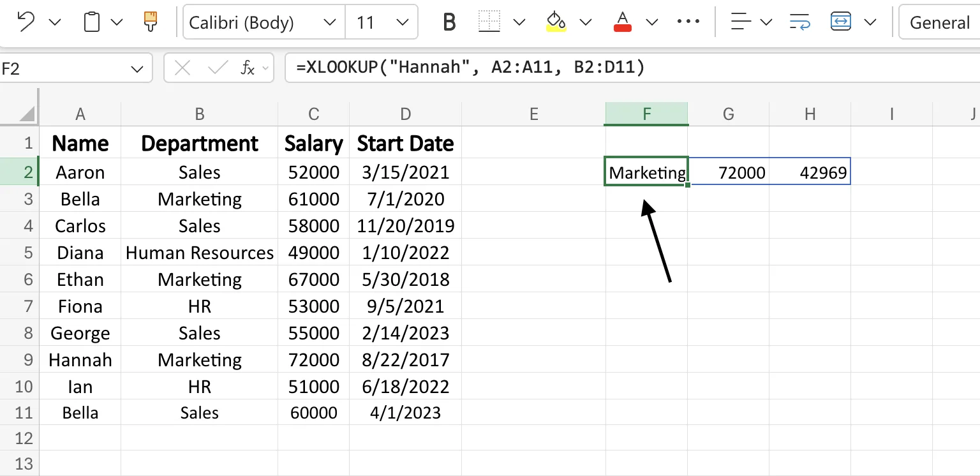Click the Enter checkmark formula button
The width and height of the screenshot is (980, 476).
[218, 68]
